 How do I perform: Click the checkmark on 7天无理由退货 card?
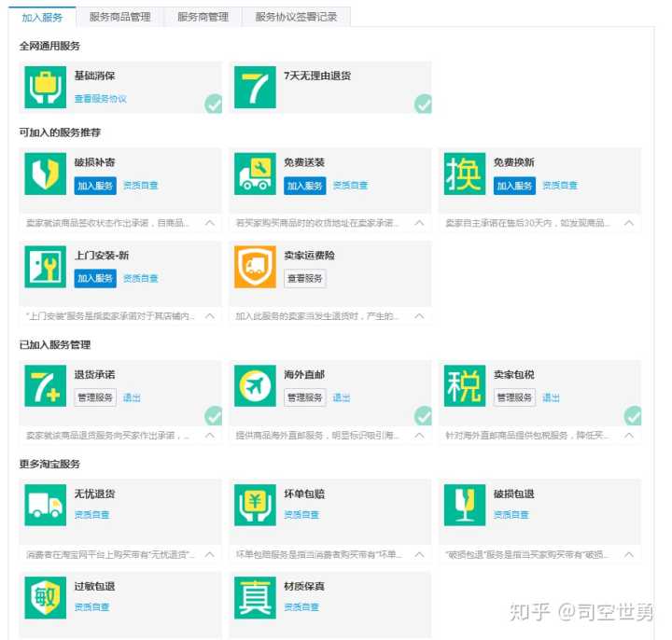pyautogui.click(x=424, y=104)
